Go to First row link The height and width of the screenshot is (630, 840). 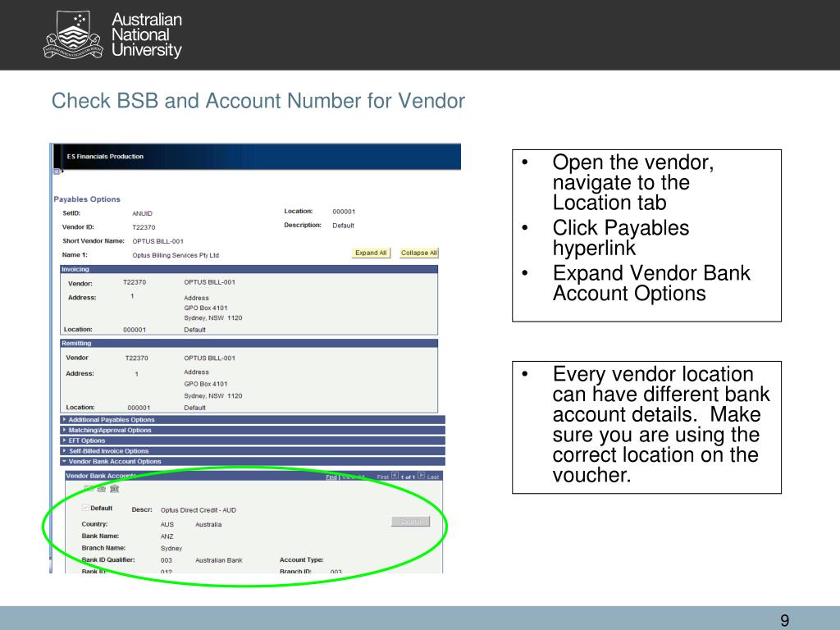click(x=382, y=477)
